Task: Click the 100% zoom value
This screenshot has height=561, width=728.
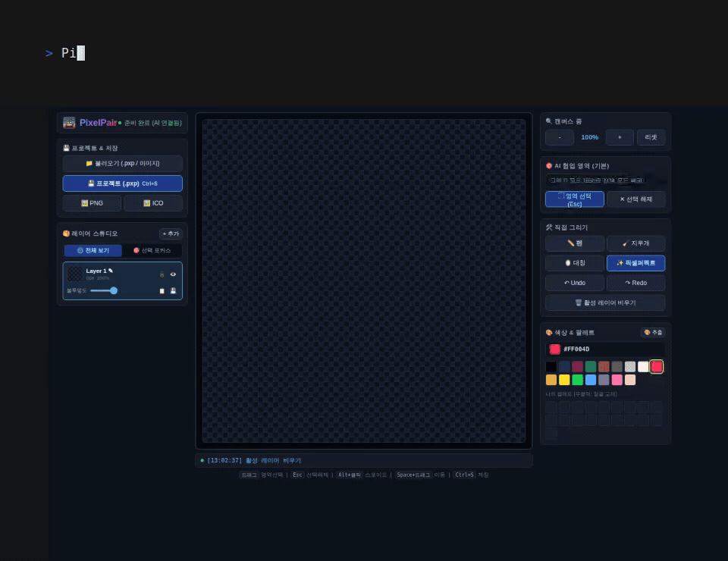Action: coord(590,137)
